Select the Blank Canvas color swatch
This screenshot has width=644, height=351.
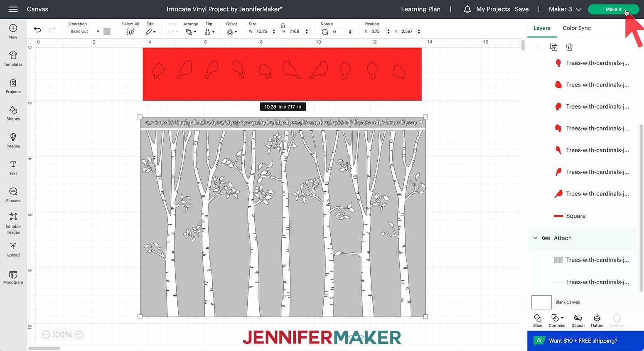pos(541,302)
